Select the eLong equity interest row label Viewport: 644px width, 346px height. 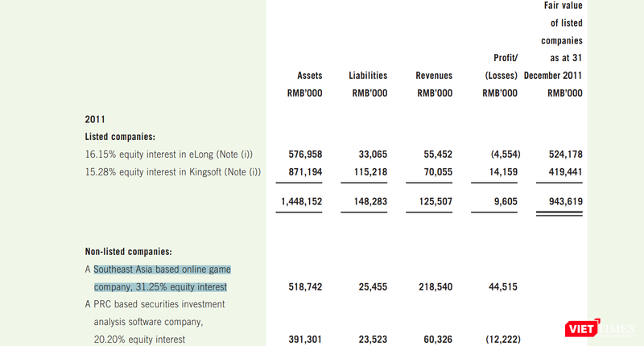[172, 154]
